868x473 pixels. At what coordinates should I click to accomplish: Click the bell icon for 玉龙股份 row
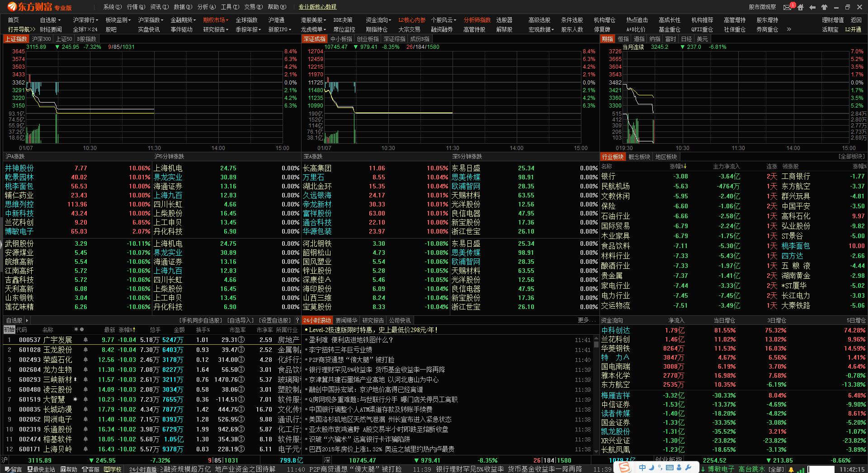pos(85,350)
